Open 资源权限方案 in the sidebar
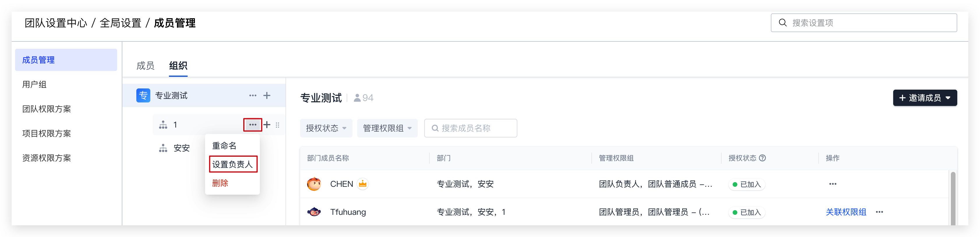Screen dimensions: 980x237 (66, 158)
